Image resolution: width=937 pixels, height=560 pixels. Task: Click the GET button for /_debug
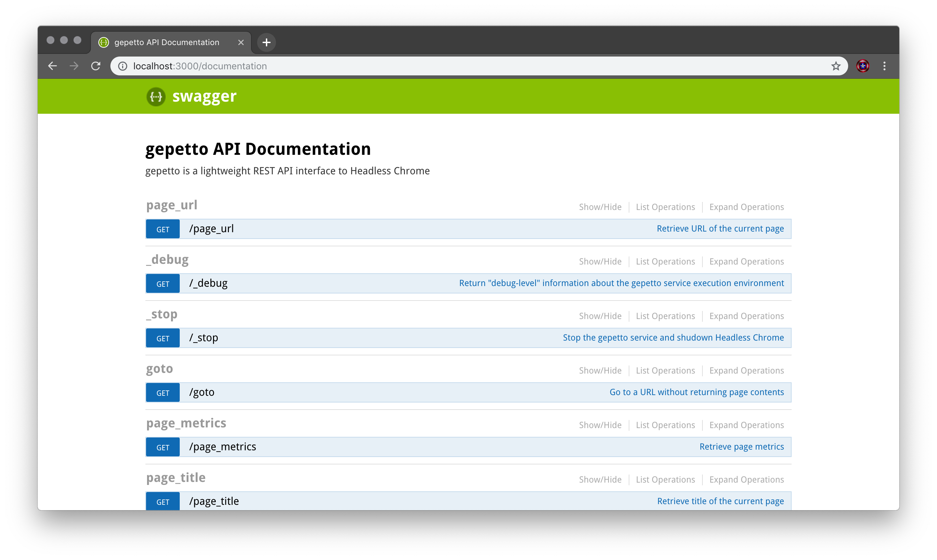pos(163,284)
